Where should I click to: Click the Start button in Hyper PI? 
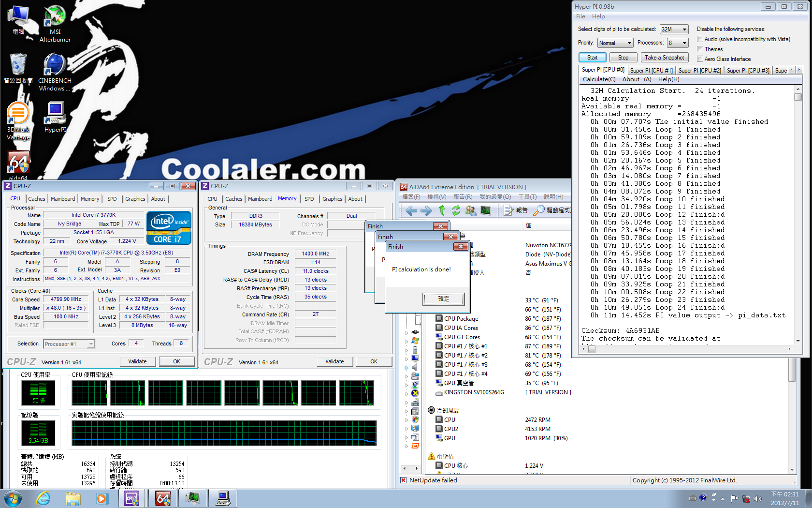[592, 58]
